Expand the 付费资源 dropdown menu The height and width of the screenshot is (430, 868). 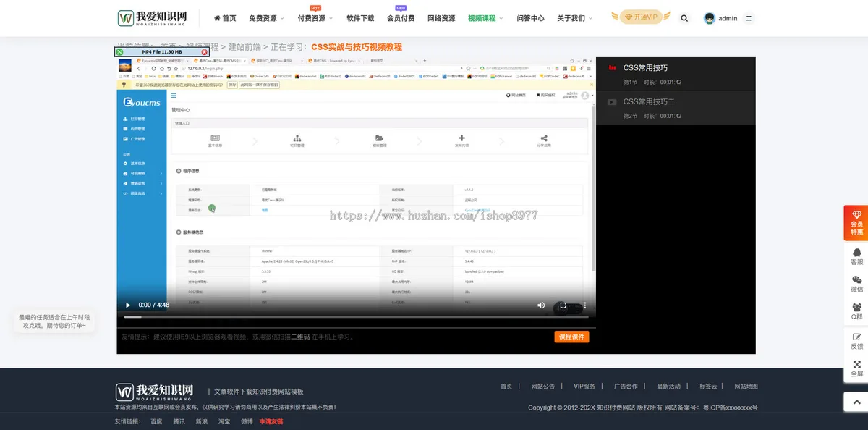(x=312, y=18)
